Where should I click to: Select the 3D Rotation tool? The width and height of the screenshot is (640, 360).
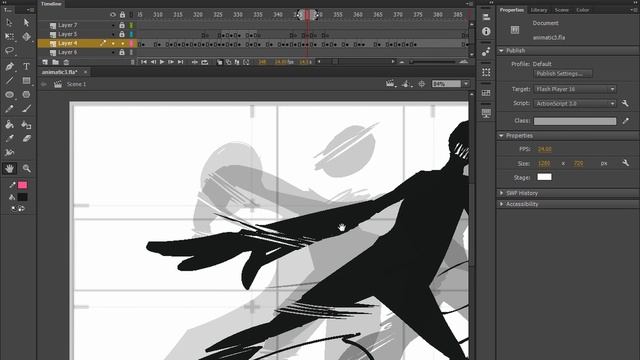[x=27, y=36]
